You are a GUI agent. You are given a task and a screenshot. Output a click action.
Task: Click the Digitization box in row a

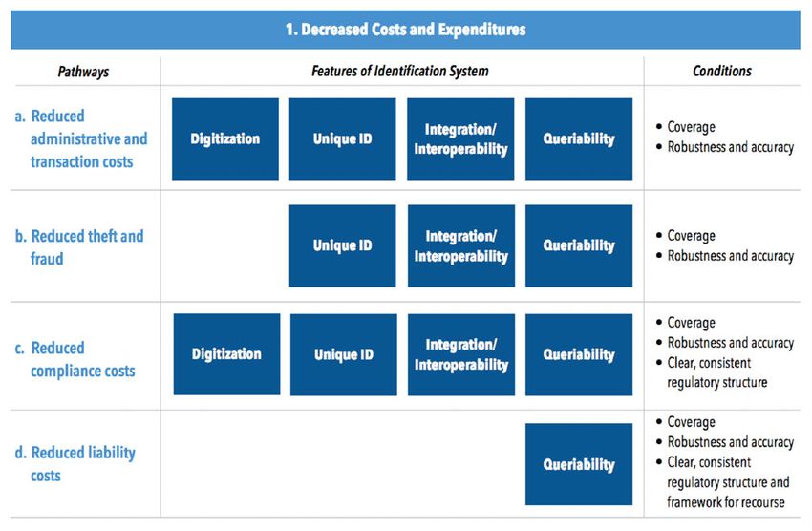[225, 139]
